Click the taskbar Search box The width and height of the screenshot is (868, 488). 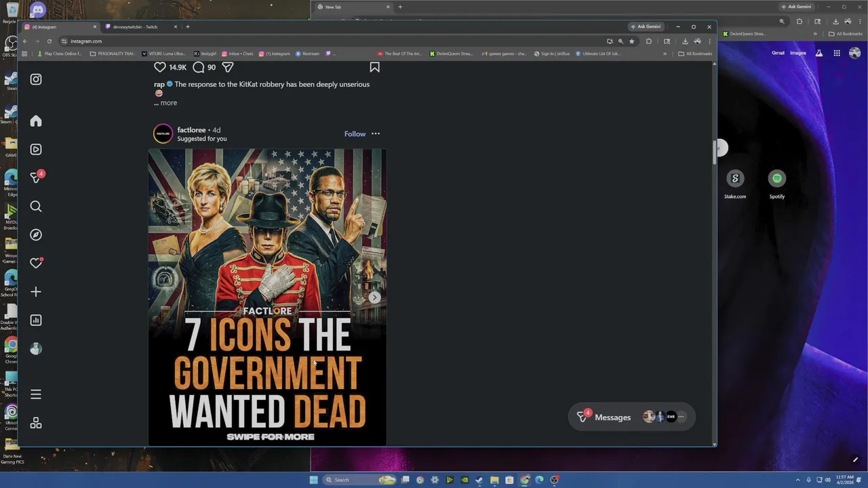click(359, 480)
